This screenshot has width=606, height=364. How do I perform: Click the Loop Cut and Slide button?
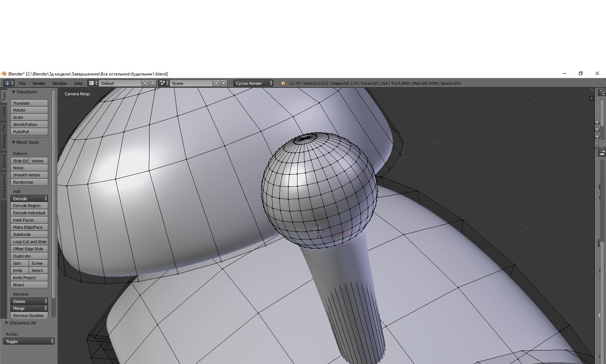click(x=29, y=242)
